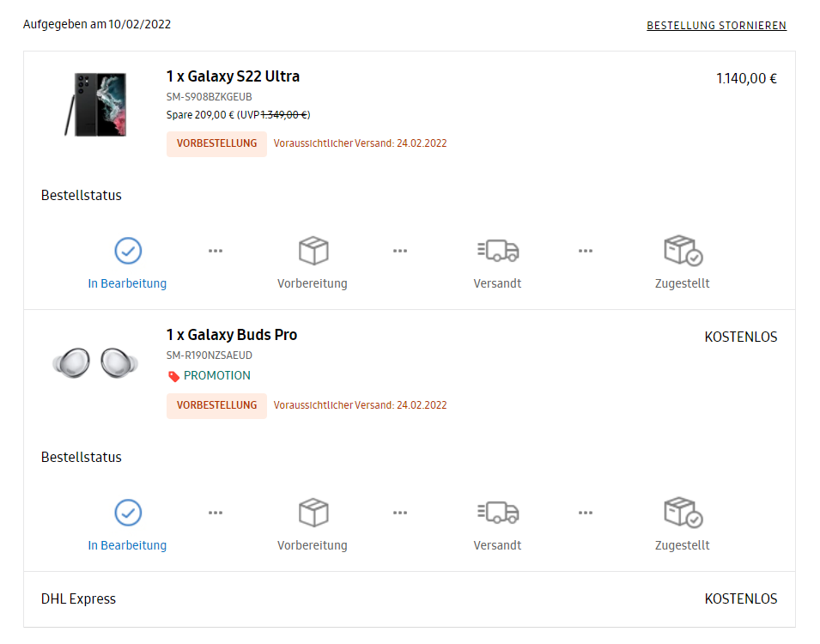Click the S22 Ultra In Bearbeitung label
Image resolution: width=820 pixels, height=644 pixels.
point(127,283)
